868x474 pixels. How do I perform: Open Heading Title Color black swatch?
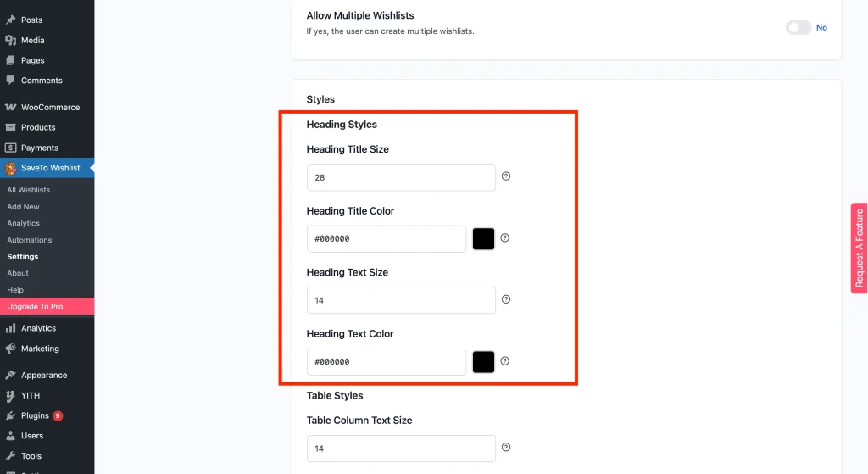(x=483, y=239)
